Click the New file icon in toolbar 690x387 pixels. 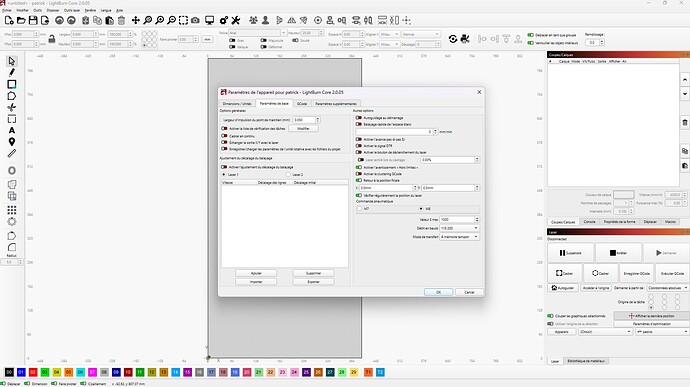click(9, 20)
